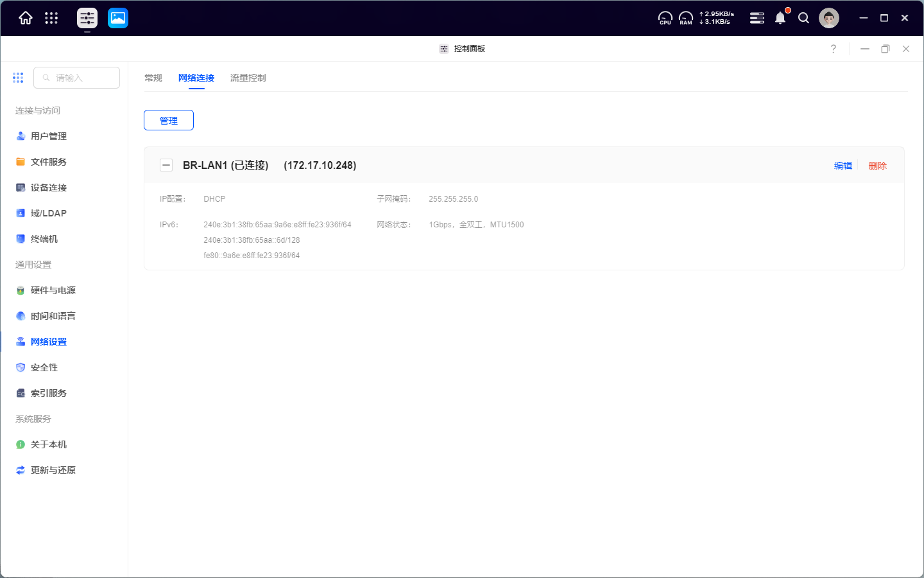Click the 编辑 link for BR-LAN1
This screenshot has height=578, width=924.
pyautogui.click(x=843, y=166)
